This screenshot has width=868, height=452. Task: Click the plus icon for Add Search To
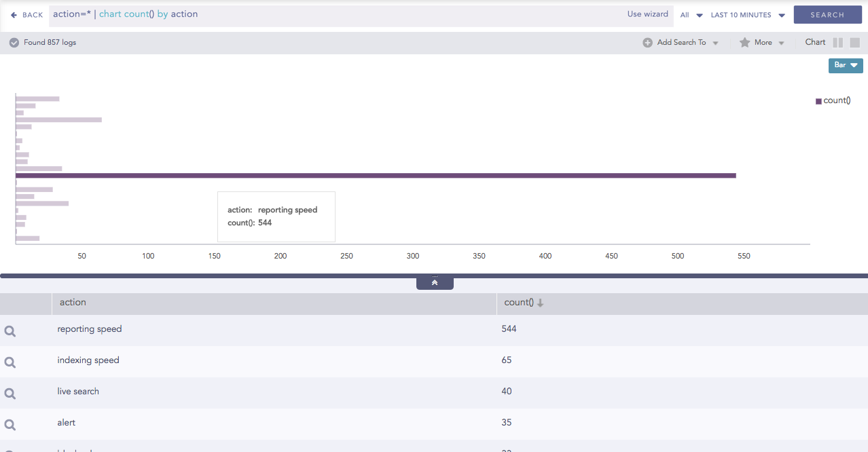[x=647, y=43]
